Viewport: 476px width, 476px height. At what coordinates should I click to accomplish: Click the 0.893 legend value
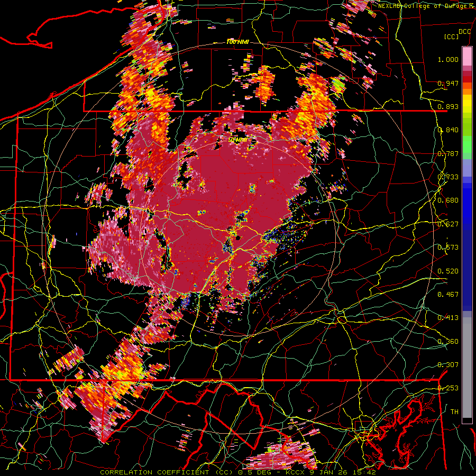pos(448,106)
